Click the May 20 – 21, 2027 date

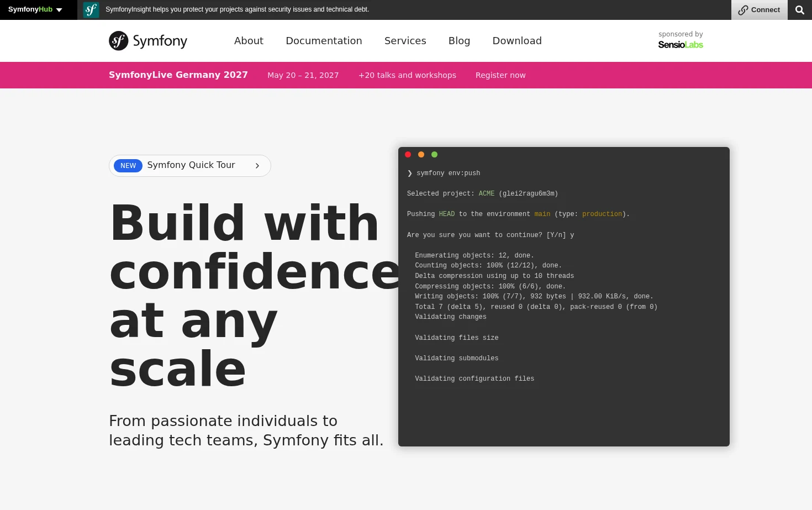(303, 75)
